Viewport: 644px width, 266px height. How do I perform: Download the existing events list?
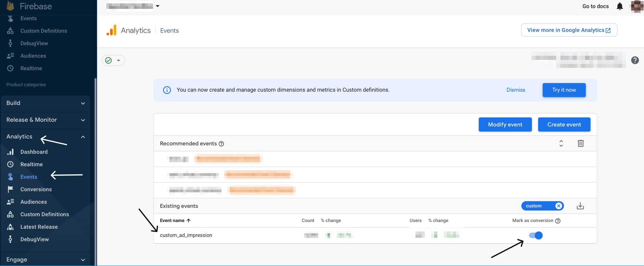tap(580, 206)
